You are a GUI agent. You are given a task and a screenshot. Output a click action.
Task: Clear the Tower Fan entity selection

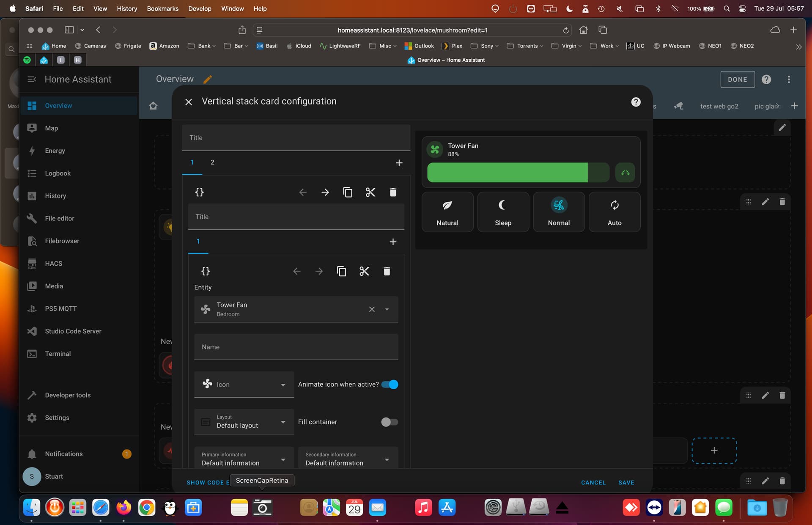point(372,309)
